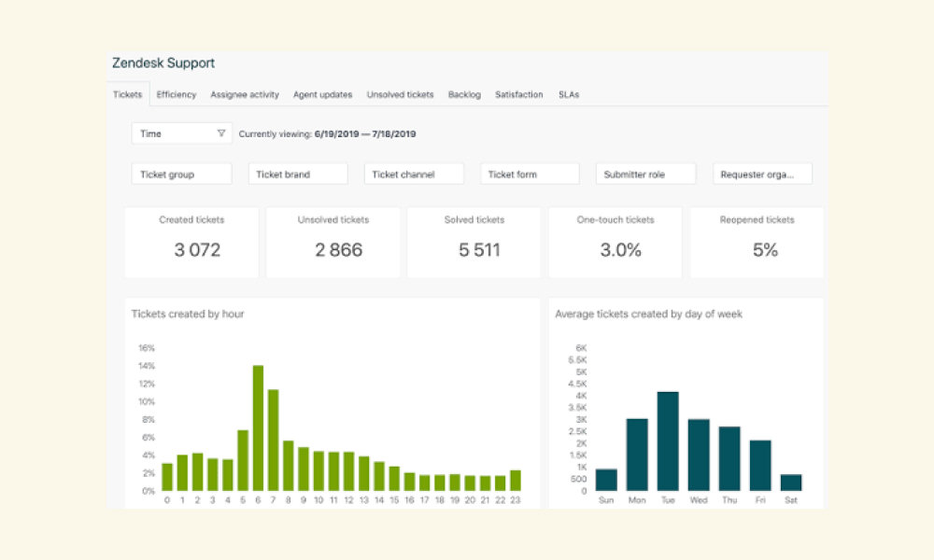This screenshot has height=560, width=934.
Task: Select the hour 12 bar in hourly chart
Action: (349, 470)
